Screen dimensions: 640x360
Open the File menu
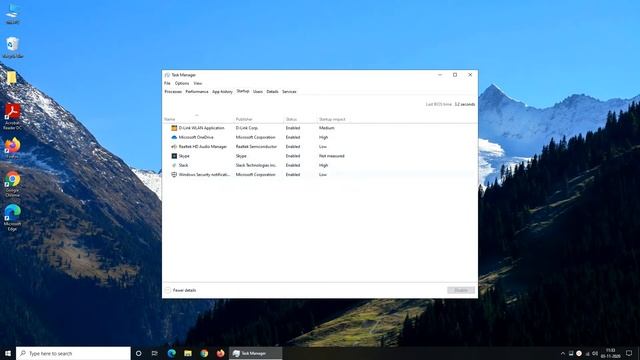point(167,83)
